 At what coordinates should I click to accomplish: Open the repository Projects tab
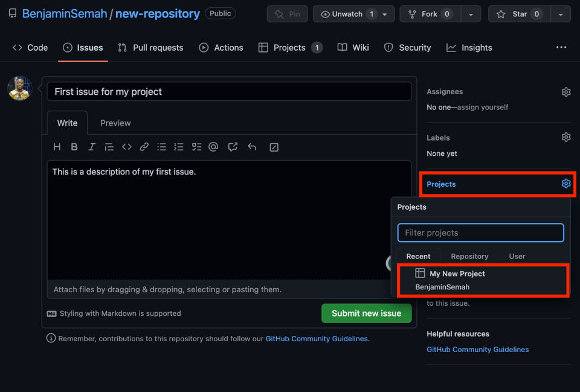pyautogui.click(x=291, y=48)
